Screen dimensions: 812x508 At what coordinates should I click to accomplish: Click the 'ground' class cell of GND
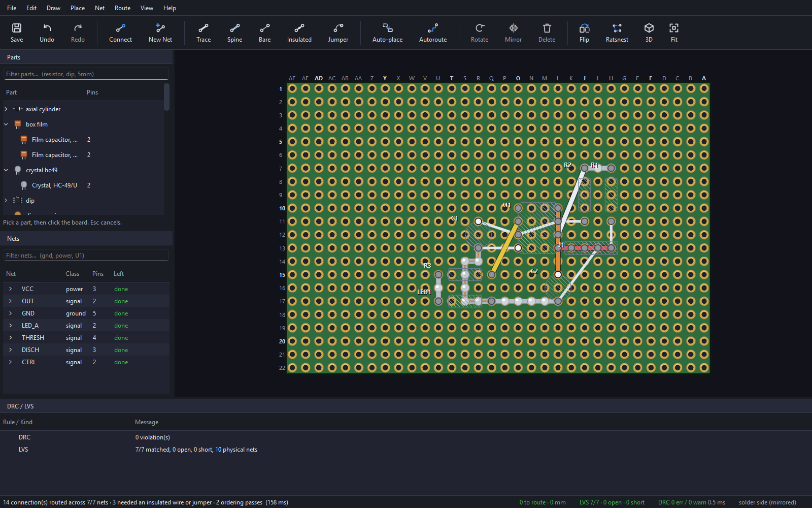pos(76,313)
